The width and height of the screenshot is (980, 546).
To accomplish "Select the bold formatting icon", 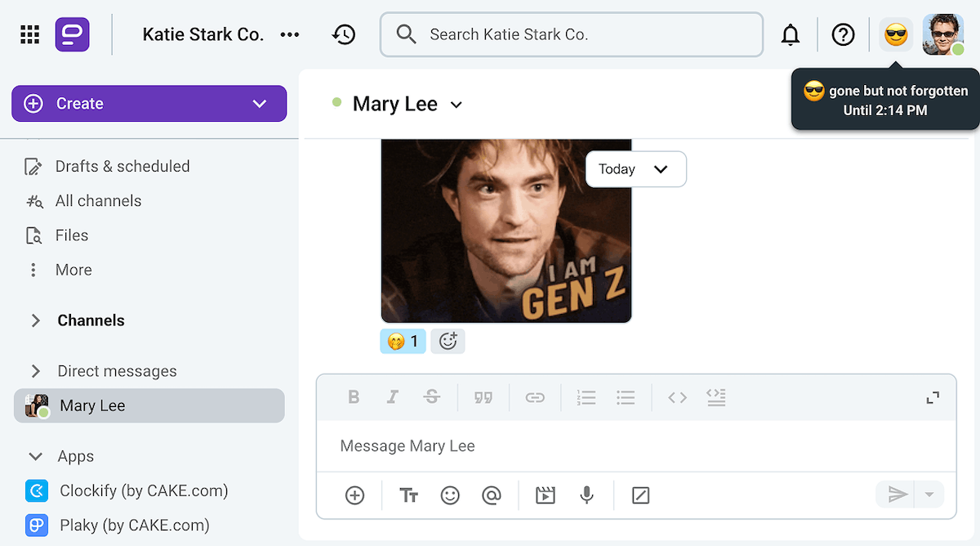I will tap(354, 397).
